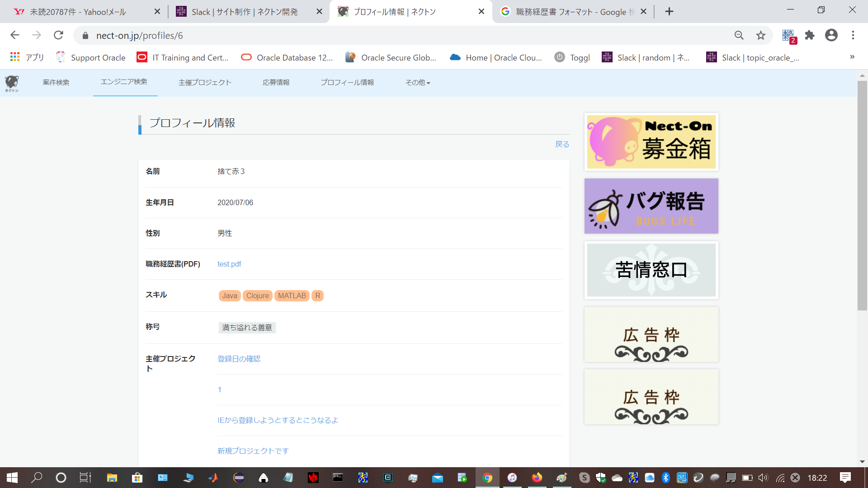
Task: Open File Explorer from the taskbar
Action: (x=112, y=478)
